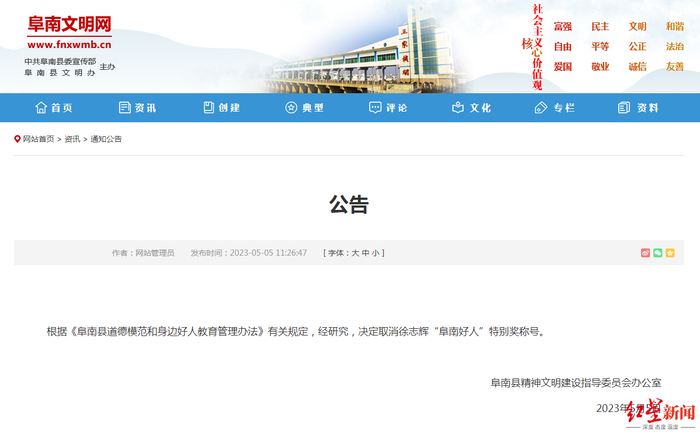Image resolution: width=700 pixels, height=436 pixels.
Task: Click 阜南县精神文明建设指导委员会办公室 signature
Action: [576, 383]
